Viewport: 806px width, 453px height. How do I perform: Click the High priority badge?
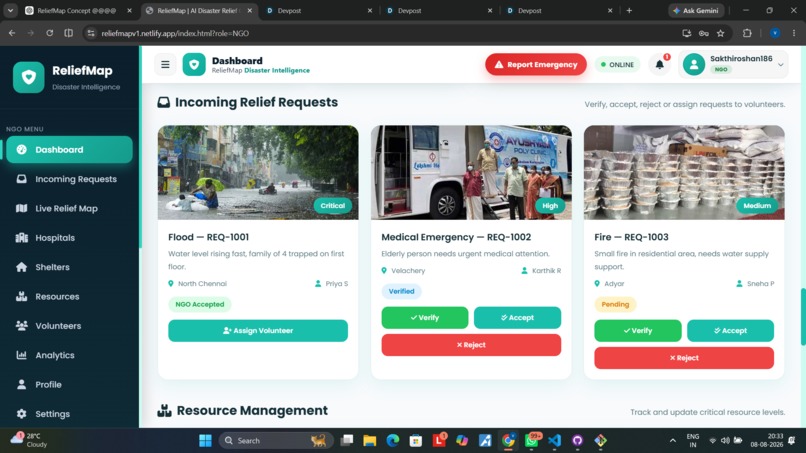[549, 206]
